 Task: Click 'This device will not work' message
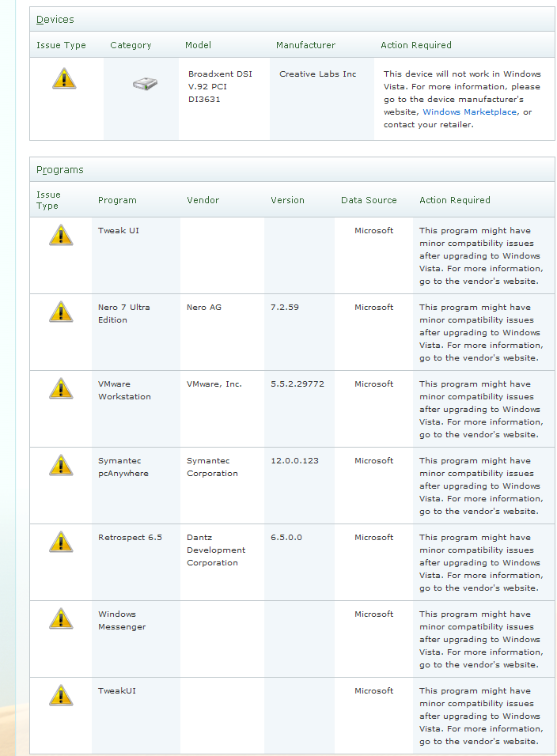[463, 99]
